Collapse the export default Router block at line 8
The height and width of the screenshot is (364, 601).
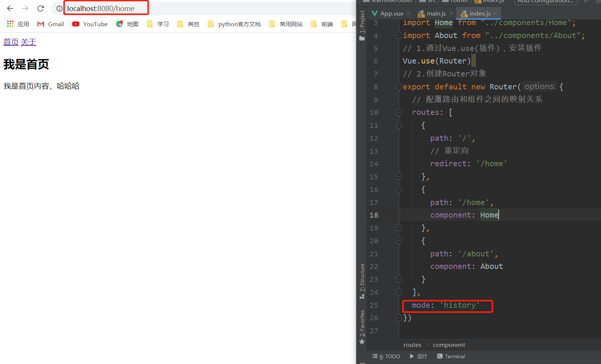click(x=399, y=87)
